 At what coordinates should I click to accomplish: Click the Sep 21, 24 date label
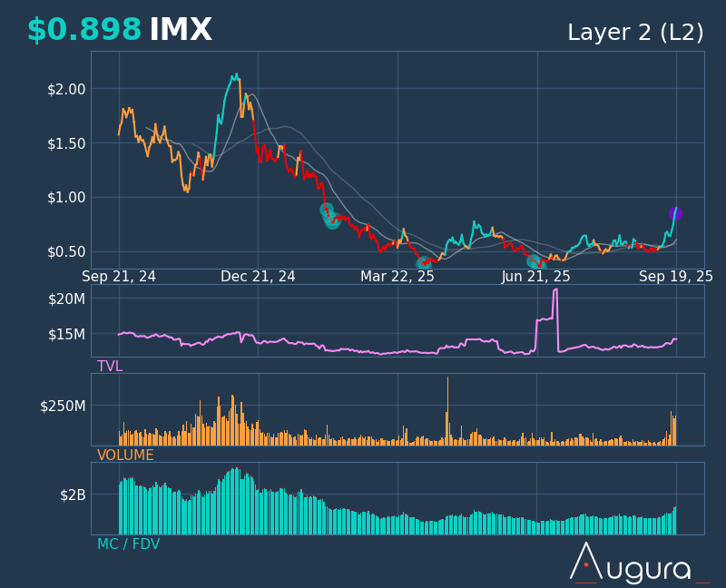[119, 277]
